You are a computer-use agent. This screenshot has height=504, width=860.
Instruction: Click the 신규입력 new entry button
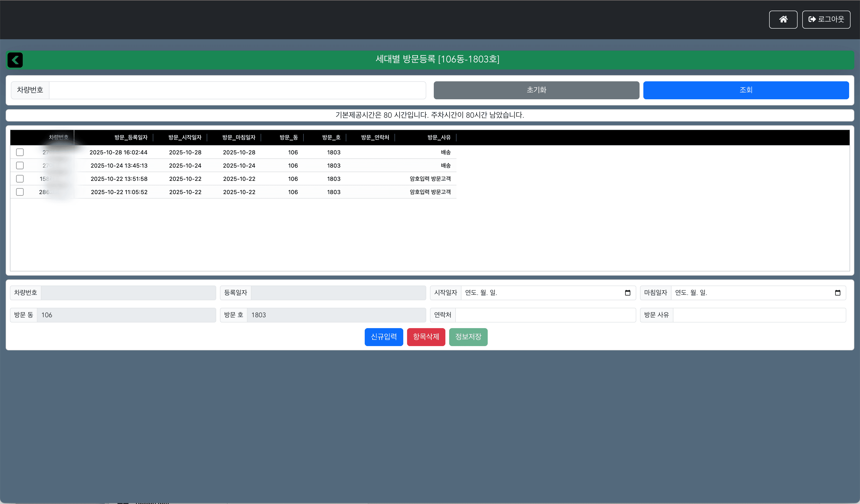coord(384,337)
